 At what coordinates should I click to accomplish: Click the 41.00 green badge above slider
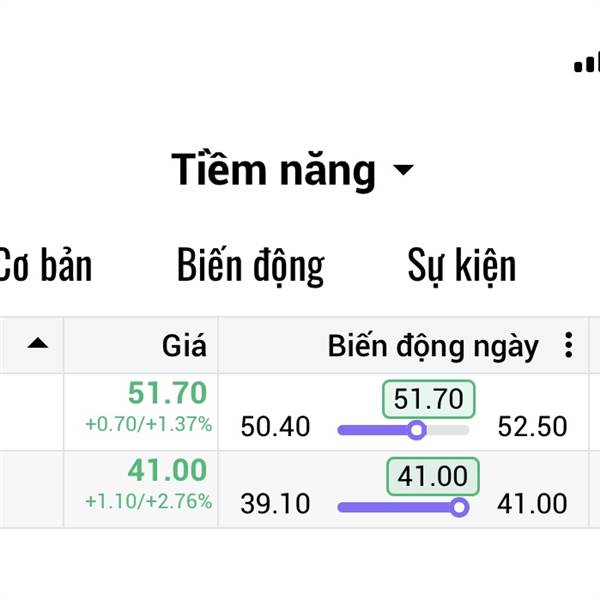(x=433, y=476)
